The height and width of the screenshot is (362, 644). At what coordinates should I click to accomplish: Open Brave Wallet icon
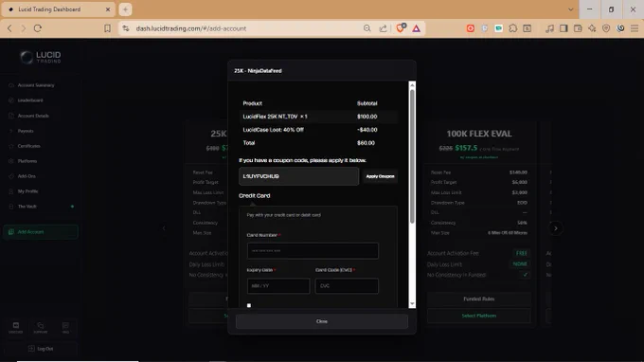point(578,28)
